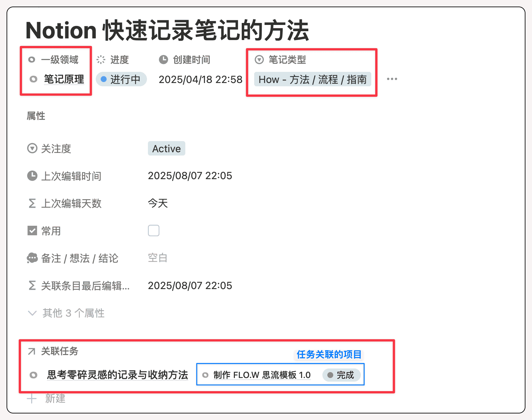Change the 进行中 status tag
The width and height of the screenshot is (532, 420).
click(121, 79)
